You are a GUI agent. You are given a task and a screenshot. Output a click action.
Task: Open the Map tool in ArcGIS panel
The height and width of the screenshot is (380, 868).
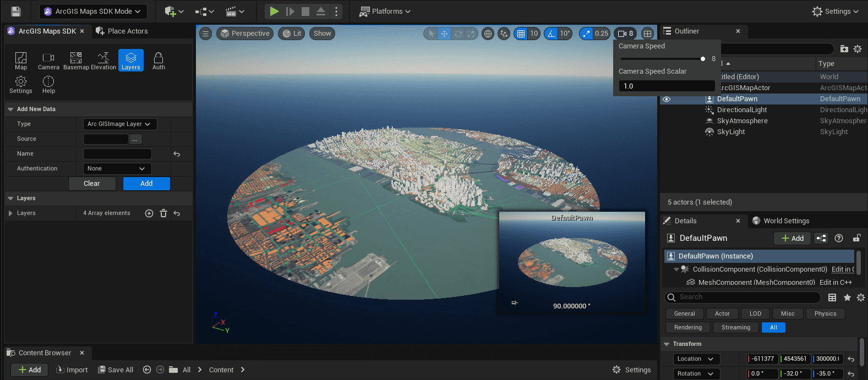(x=21, y=60)
